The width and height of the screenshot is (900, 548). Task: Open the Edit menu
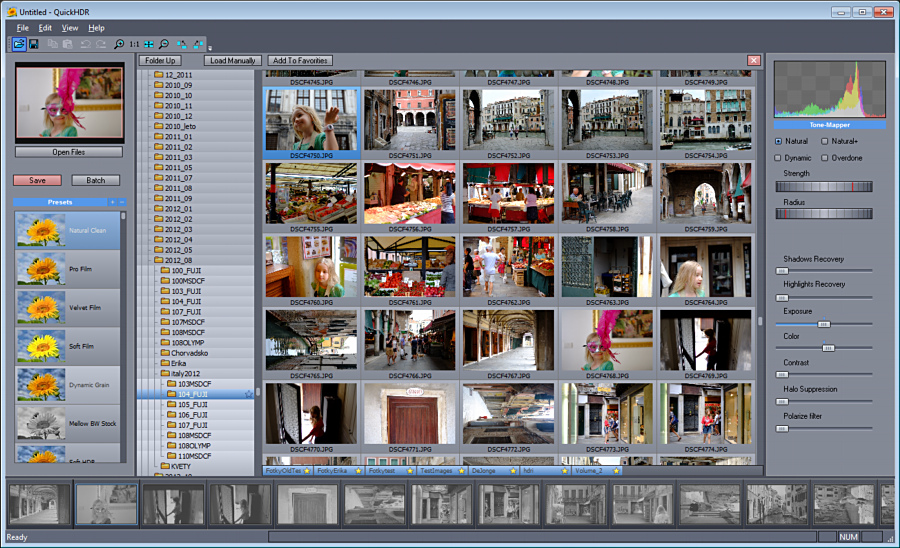coord(45,28)
